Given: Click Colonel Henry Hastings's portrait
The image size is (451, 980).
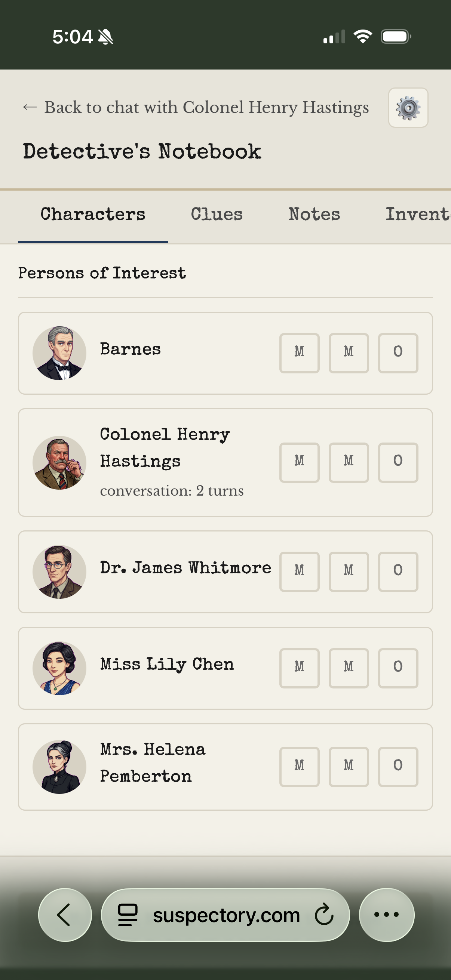Looking at the screenshot, I should coord(59,463).
